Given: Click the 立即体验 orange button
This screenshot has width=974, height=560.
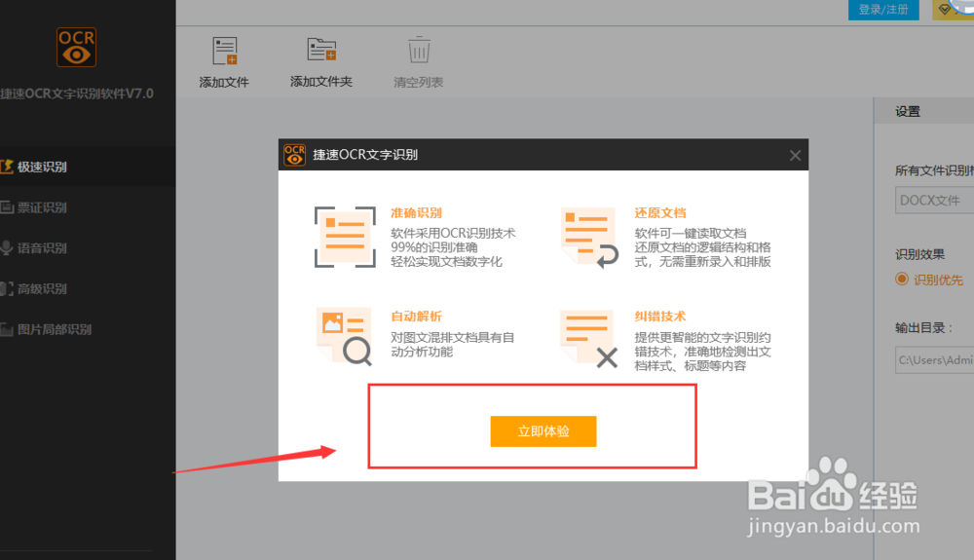Looking at the screenshot, I should pos(543,431).
